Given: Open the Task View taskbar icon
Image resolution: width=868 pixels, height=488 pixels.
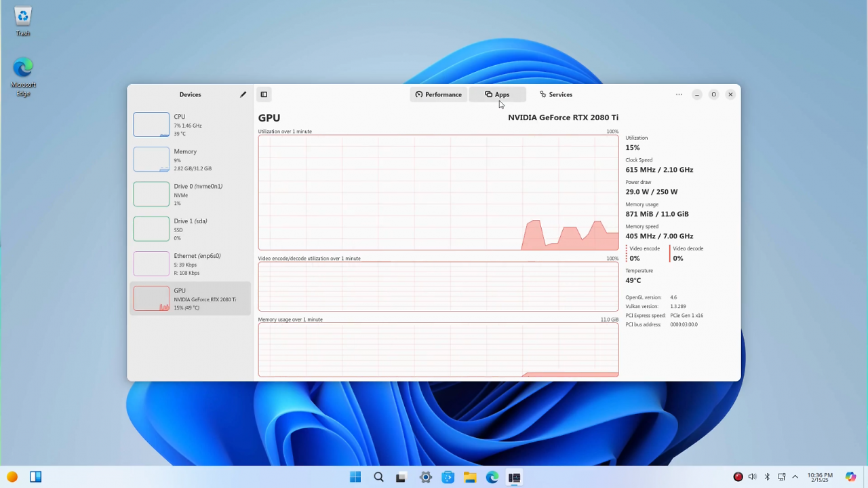Looking at the screenshot, I should click(401, 477).
